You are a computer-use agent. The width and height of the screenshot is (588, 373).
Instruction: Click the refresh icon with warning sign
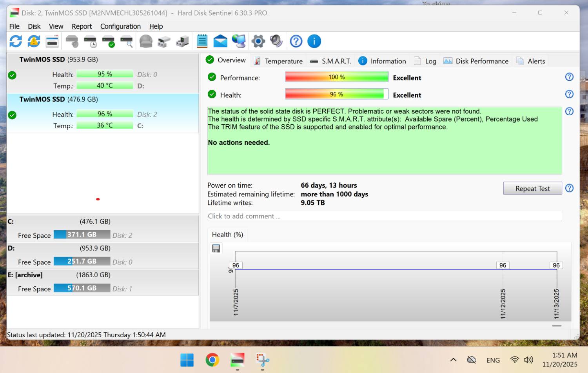coord(34,41)
